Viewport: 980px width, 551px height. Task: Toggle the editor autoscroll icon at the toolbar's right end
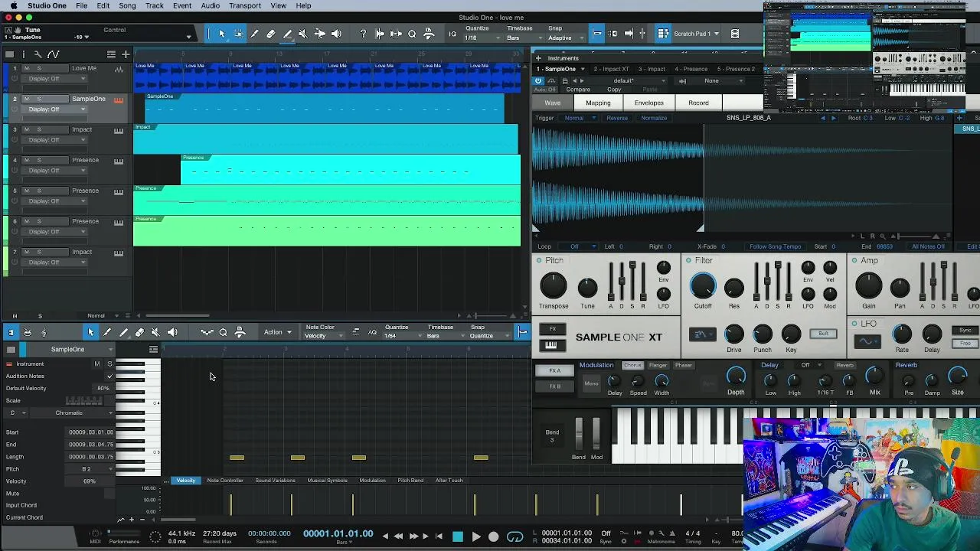522,332
